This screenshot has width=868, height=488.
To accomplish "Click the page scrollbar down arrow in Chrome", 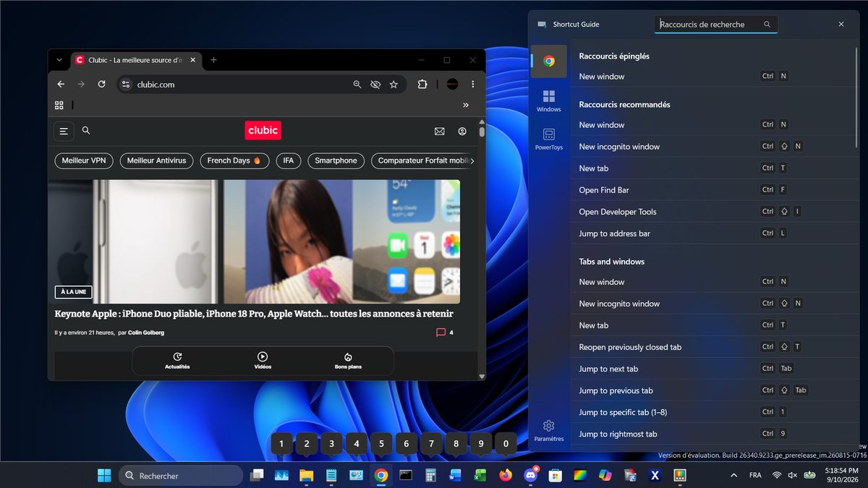I will 482,377.
